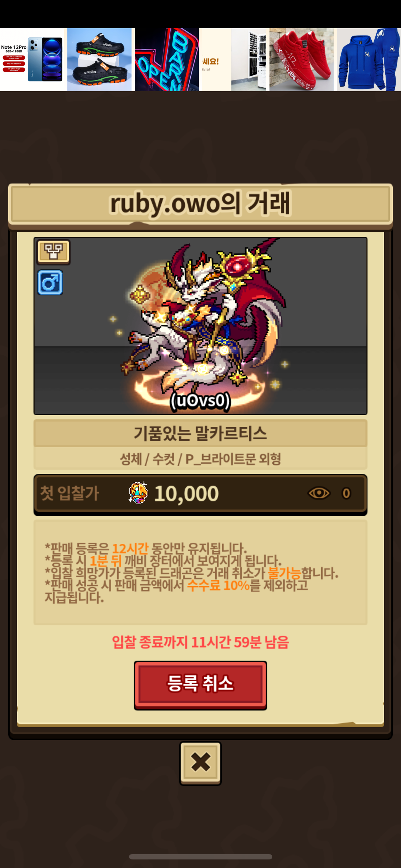Tap the first bid price 10,000
This screenshot has height=868, width=401.
click(x=186, y=494)
